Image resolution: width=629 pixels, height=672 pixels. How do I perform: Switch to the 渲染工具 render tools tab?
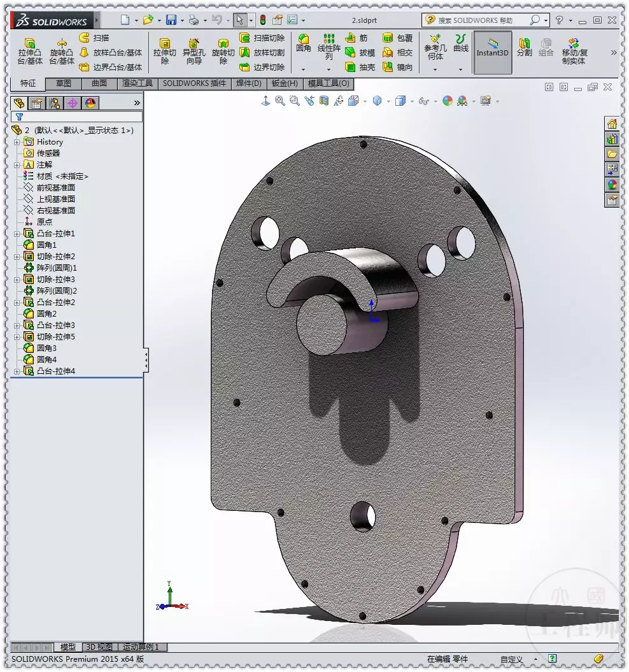pyautogui.click(x=138, y=83)
